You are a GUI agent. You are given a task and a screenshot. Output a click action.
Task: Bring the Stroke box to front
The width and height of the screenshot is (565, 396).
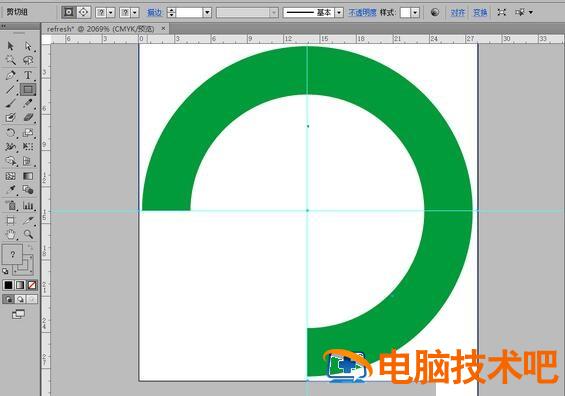click(27, 269)
